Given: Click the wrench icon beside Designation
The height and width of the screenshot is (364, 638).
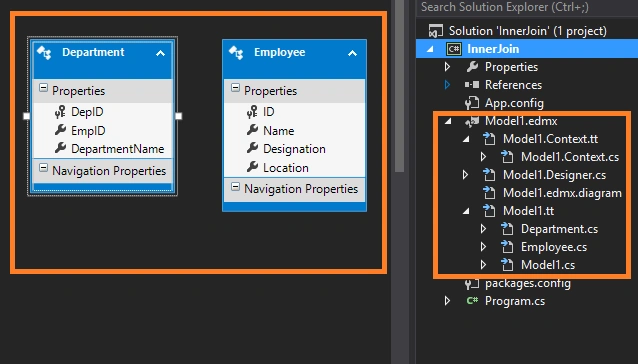Looking at the screenshot, I should click(x=252, y=148).
